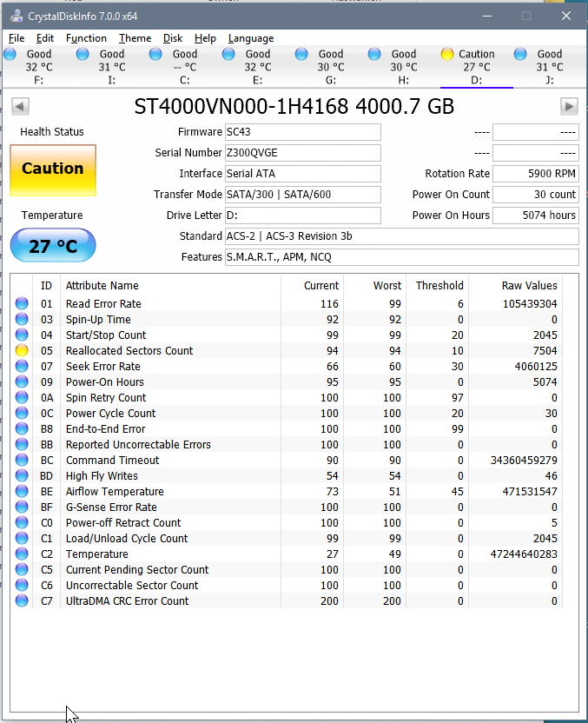The width and height of the screenshot is (588, 723).
Task: Select drive H: status orb
Action: 374,54
